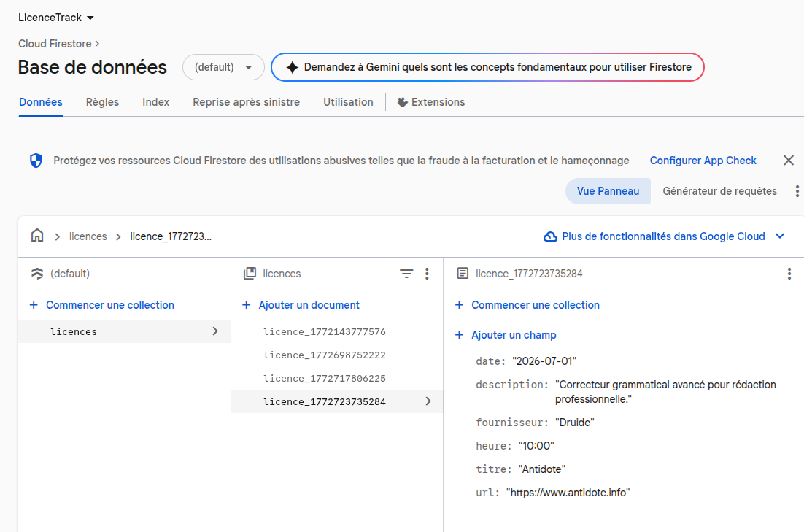Open more options beside Générateur de requêtes

tap(796, 191)
